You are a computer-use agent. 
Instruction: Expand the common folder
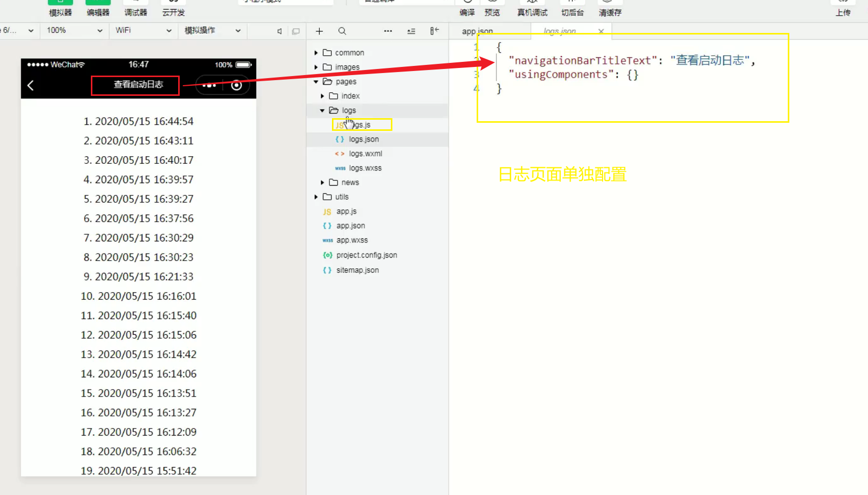(x=349, y=53)
